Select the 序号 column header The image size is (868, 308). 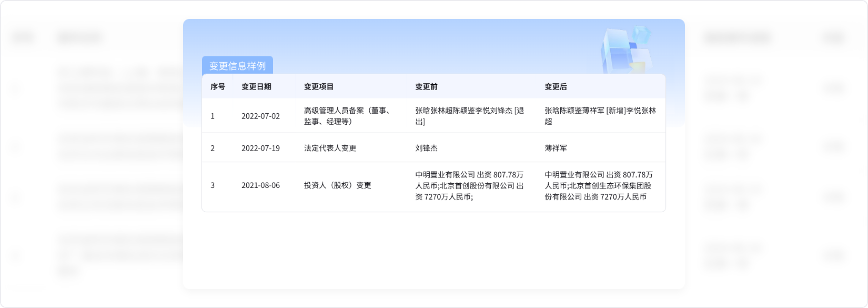coord(218,86)
